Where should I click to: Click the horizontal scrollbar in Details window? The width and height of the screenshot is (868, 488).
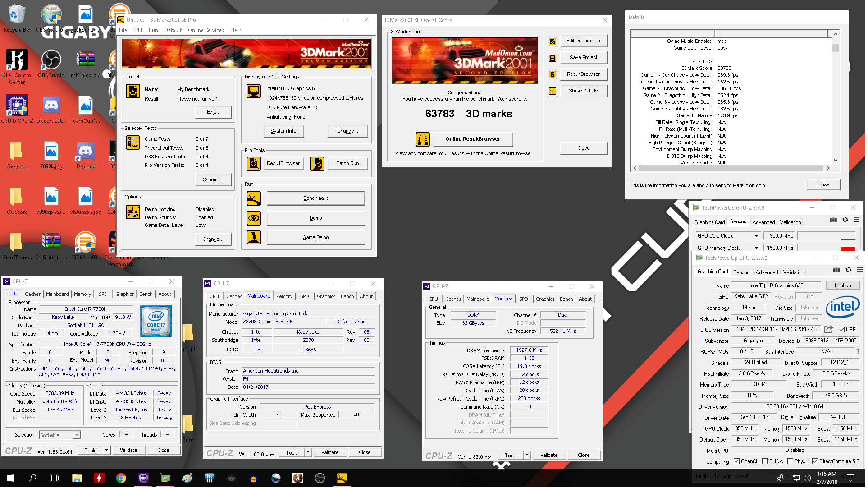[x=732, y=169]
